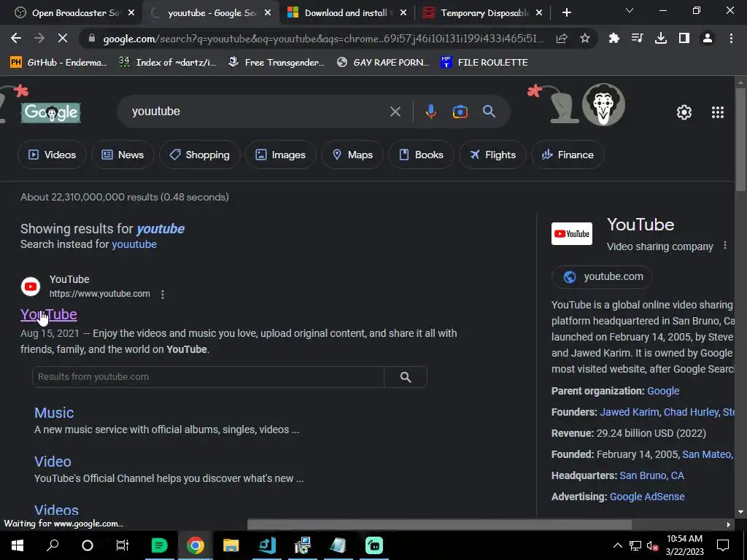The width and height of the screenshot is (747, 560).
Task: Submit search with magnifier icon
Action: (x=489, y=112)
